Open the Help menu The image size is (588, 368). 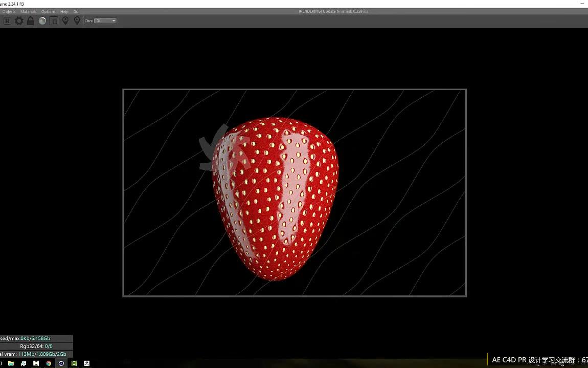pos(64,11)
